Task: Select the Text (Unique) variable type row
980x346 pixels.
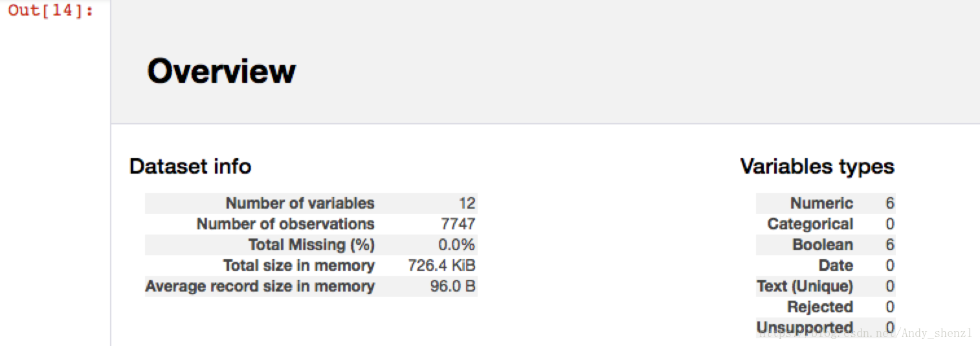Action: coord(826,286)
